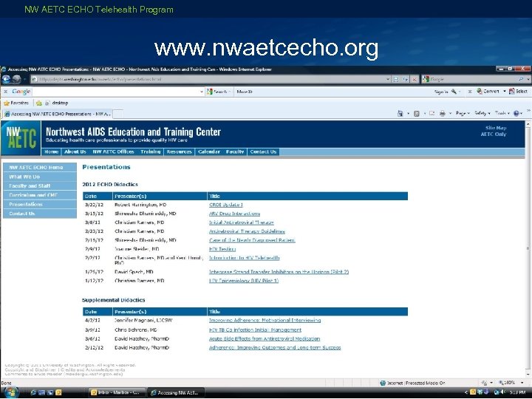Click the Read Mail icon in command bar
532x399 pixels.
432,113
